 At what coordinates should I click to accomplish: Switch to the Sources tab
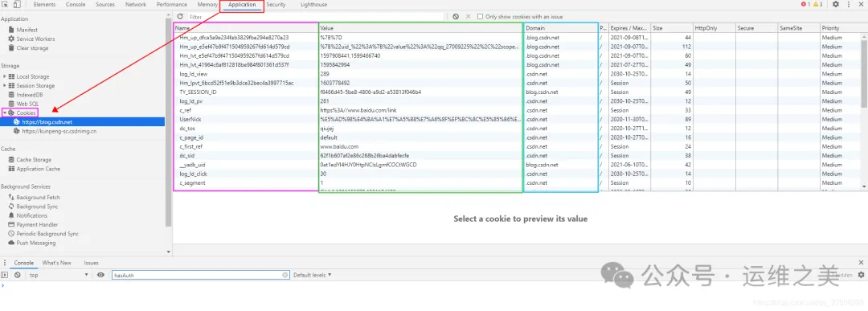104,5
